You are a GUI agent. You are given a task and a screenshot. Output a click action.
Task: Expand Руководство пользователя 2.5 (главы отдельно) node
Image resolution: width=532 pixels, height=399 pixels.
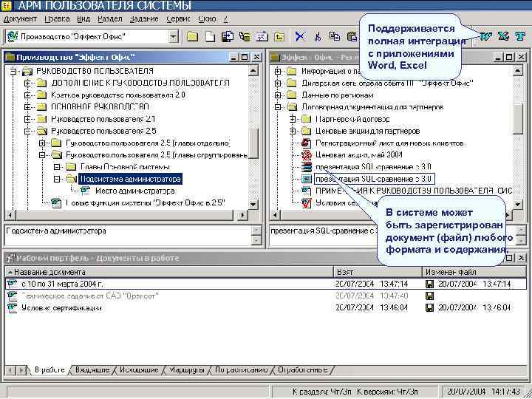42,143
